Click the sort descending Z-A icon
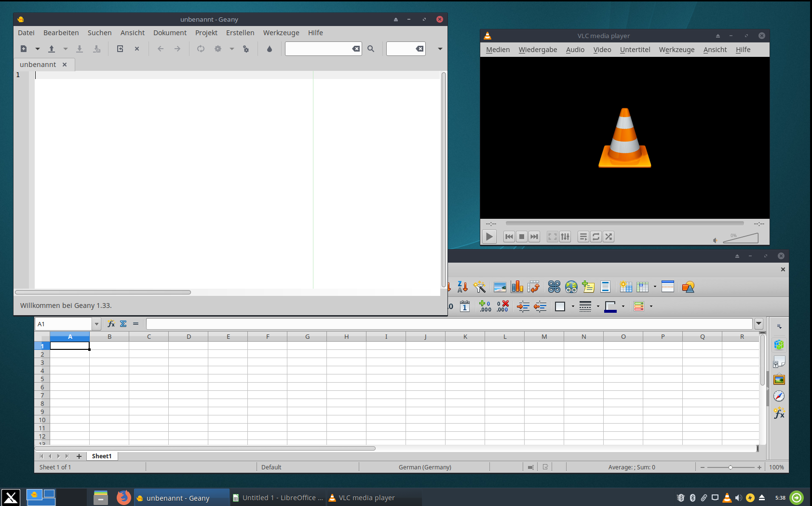The image size is (812, 506). 462,287
